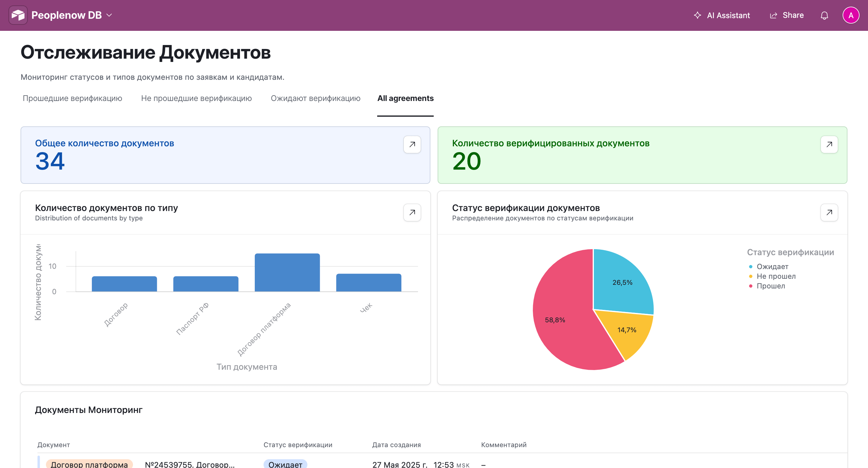
Task: Click the Комментарий column header
Action: [x=504, y=445]
